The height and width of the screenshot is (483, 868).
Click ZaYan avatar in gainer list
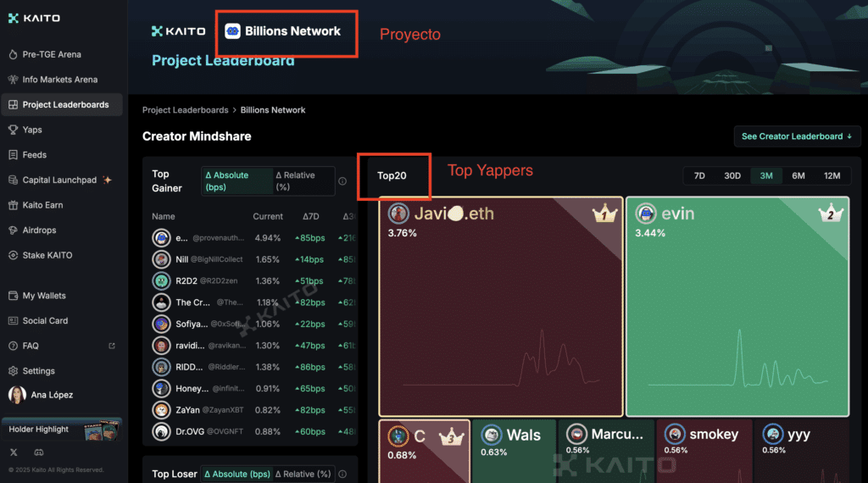click(161, 410)
